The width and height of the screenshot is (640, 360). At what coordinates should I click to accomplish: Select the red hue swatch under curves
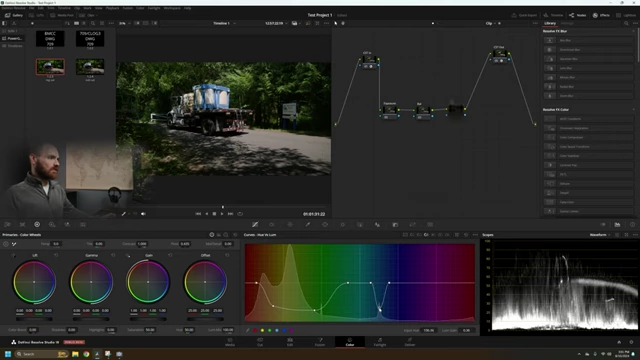point(255,330)
